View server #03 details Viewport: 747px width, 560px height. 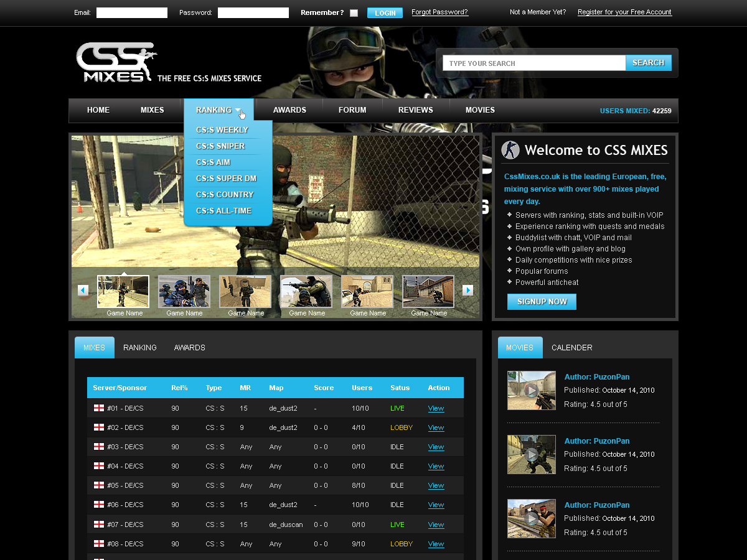tap(436, 447)
